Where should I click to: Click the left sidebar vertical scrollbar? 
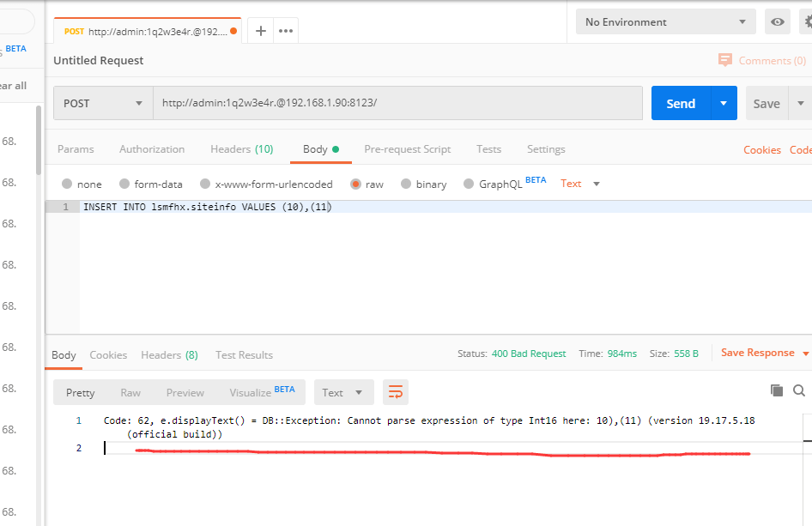point(38,142)
